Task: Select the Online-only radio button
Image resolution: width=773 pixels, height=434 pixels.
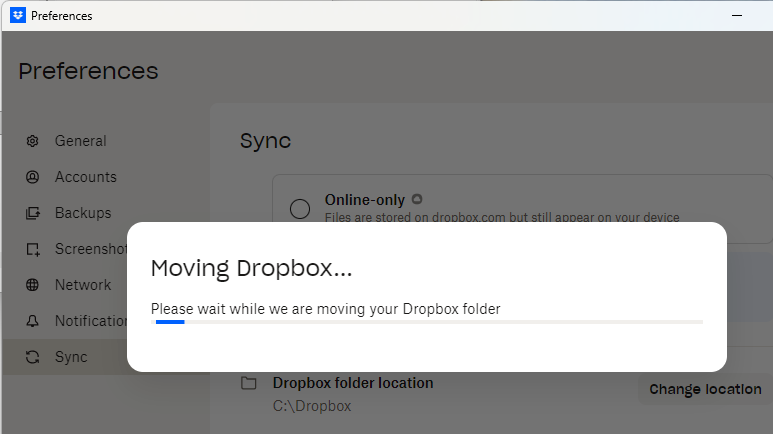Action: (299, 208)
